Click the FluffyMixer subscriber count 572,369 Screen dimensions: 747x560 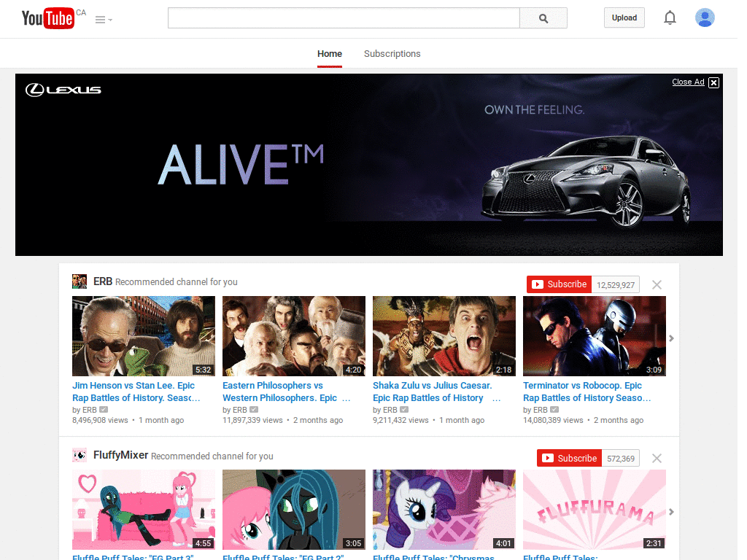621,459
